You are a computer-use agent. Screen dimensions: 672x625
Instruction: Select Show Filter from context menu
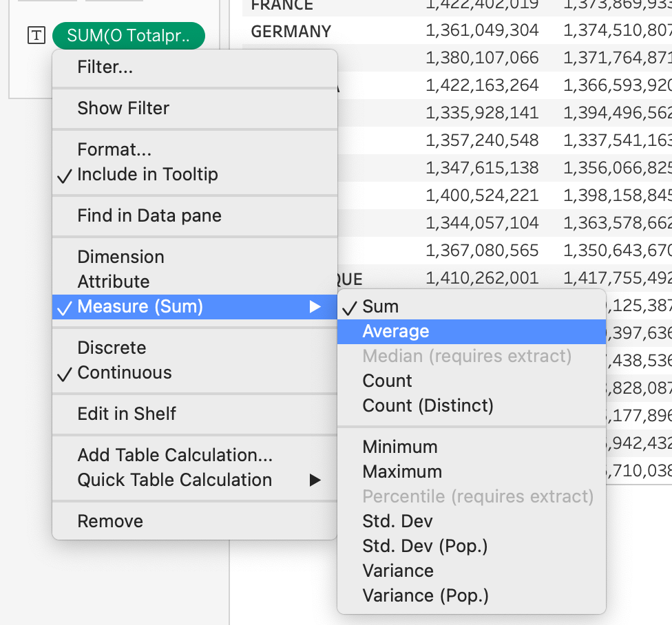click(x=123, y=108)
